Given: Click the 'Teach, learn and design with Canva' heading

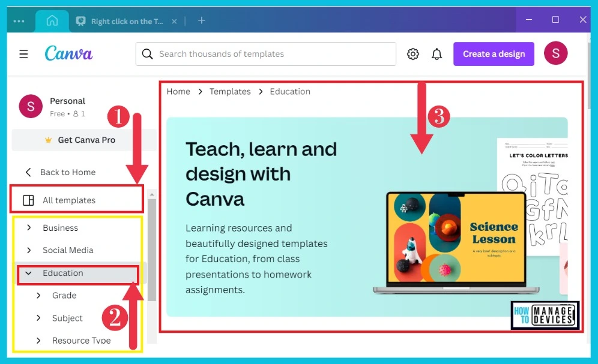Looking at the screenshot, I should (x=261, y=174).
